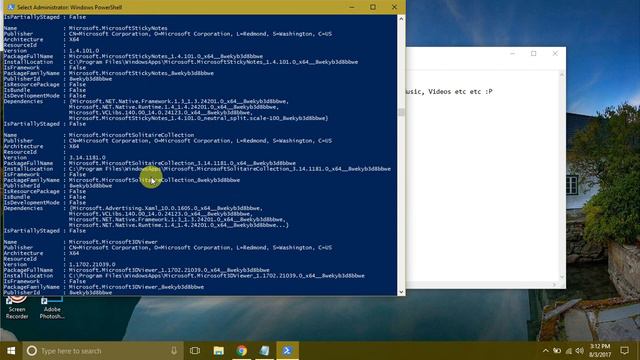Open PowerShell window system menu icon

(11, 7)
